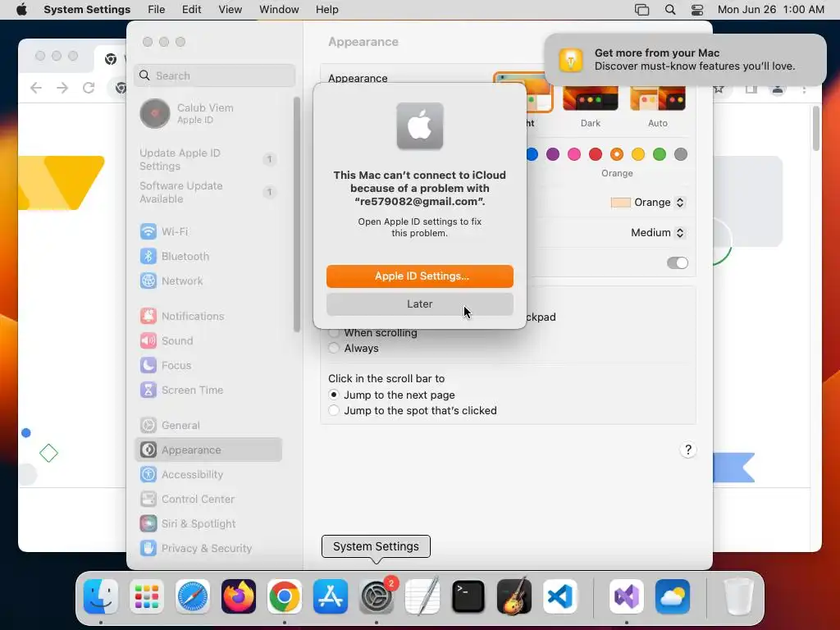Open Terminal from the Dock

[468, 596]
